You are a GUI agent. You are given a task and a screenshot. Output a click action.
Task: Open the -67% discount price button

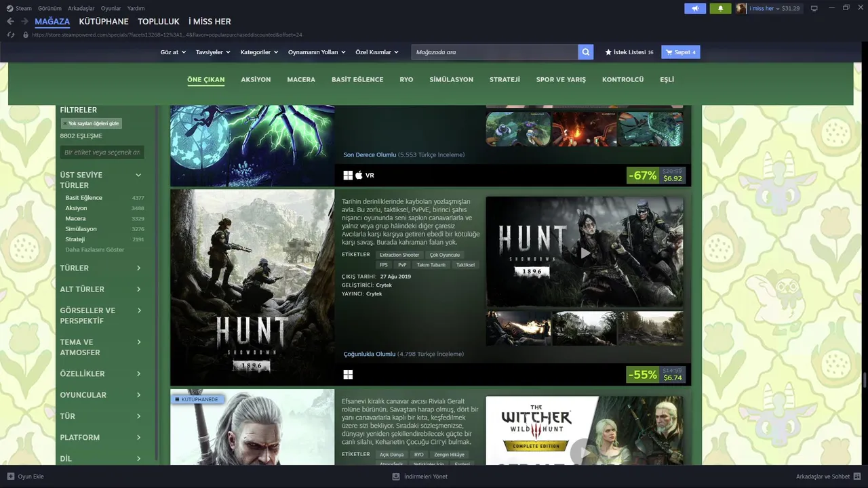656,176
